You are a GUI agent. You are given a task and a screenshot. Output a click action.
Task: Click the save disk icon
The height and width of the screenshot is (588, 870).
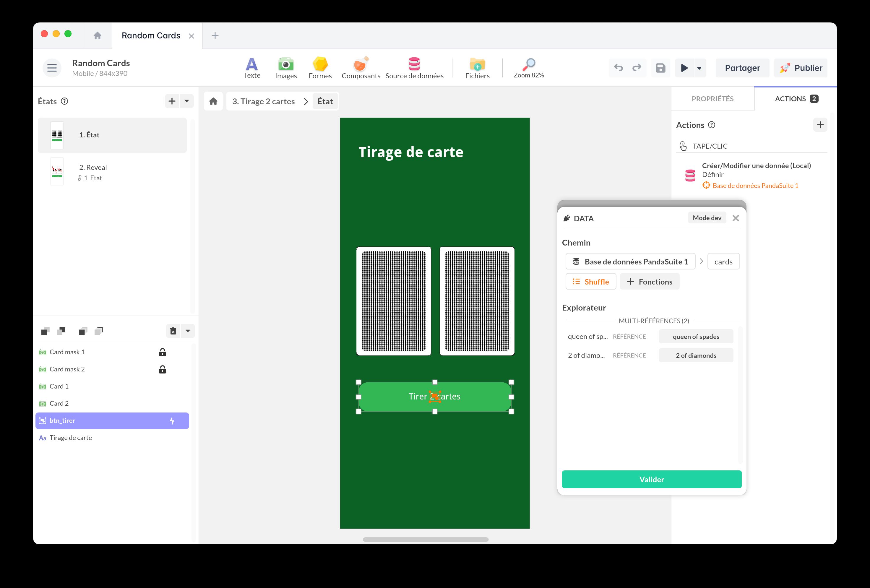pyautogui.click(x=660, y=68)
